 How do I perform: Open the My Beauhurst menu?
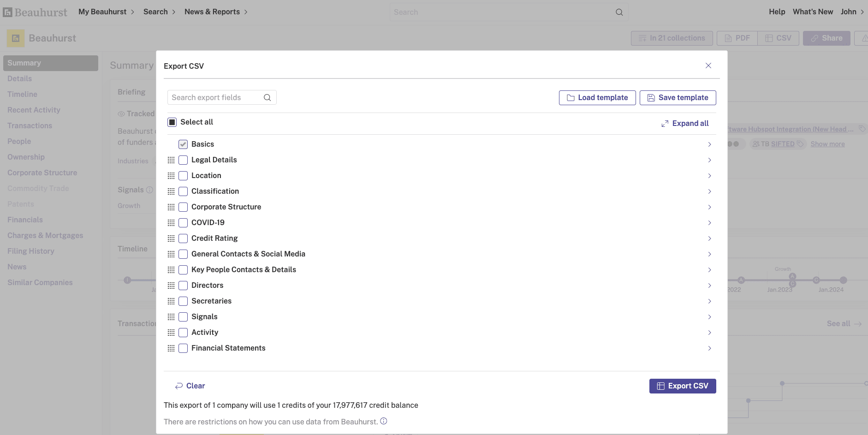point(106,12)
